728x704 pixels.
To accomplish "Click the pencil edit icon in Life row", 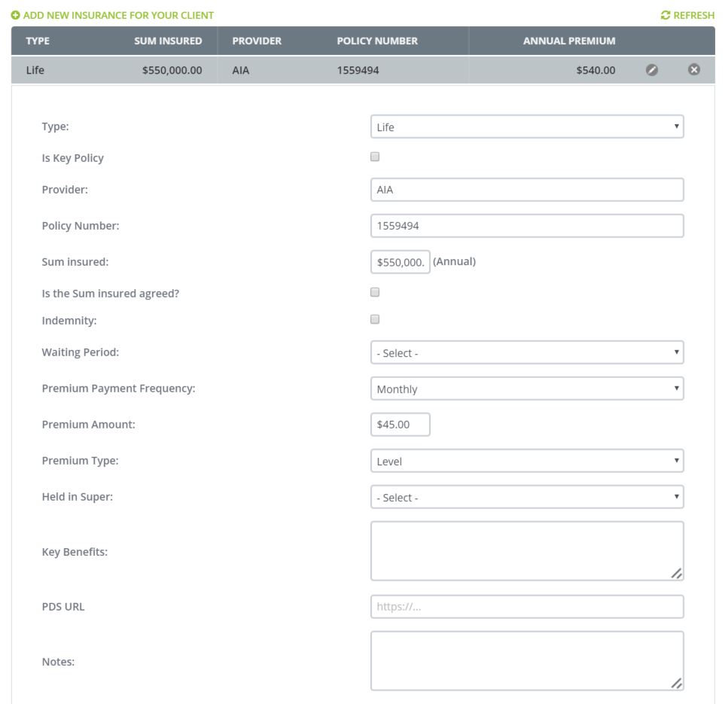I will (x=652, y=70).
